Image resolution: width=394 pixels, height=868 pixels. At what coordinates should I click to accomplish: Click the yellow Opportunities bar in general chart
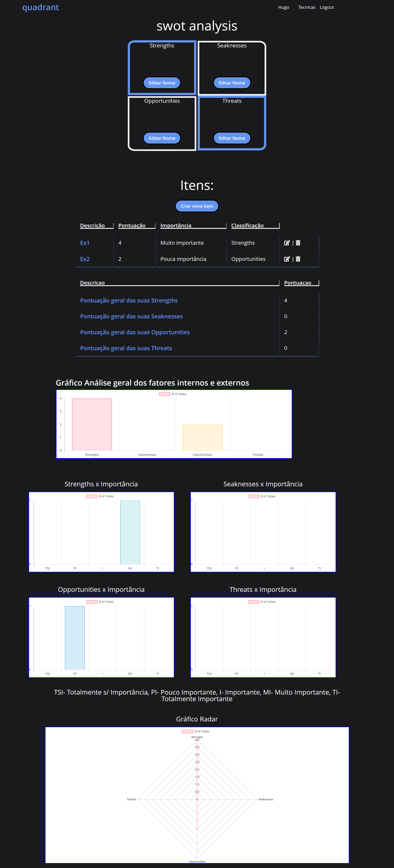pos(202,438)
